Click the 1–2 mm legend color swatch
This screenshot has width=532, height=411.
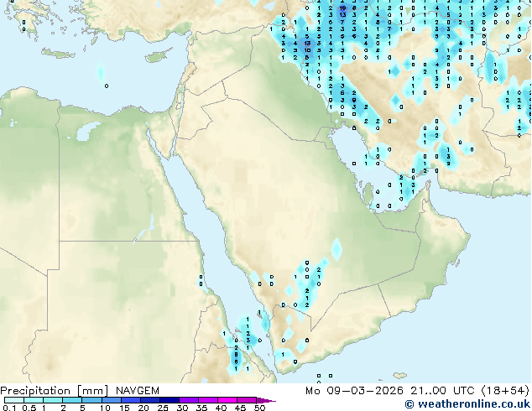(53, 400)
